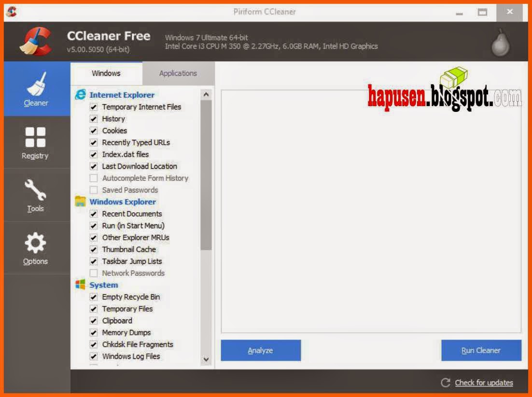This screenshot has height=397, width=532.
Task: Toggle Taskbar Jump Lists checkbox
Action: click(94, 261)
